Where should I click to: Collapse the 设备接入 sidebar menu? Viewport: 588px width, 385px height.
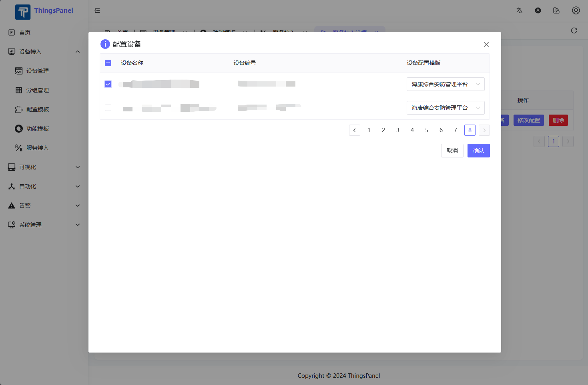click(x=43, y=51)
